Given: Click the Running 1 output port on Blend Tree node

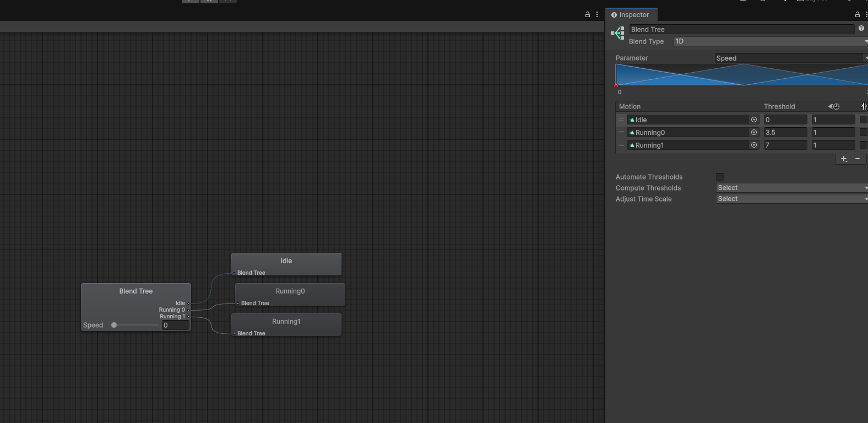Looking at the screenshot, I should [x=188, y=317].
